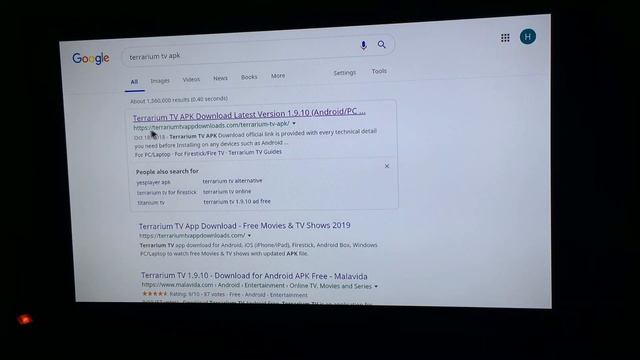Viewport: 640px width, 360px height.
Task: Click the Malavida star rating line
Action: click(x=224, y=294)
